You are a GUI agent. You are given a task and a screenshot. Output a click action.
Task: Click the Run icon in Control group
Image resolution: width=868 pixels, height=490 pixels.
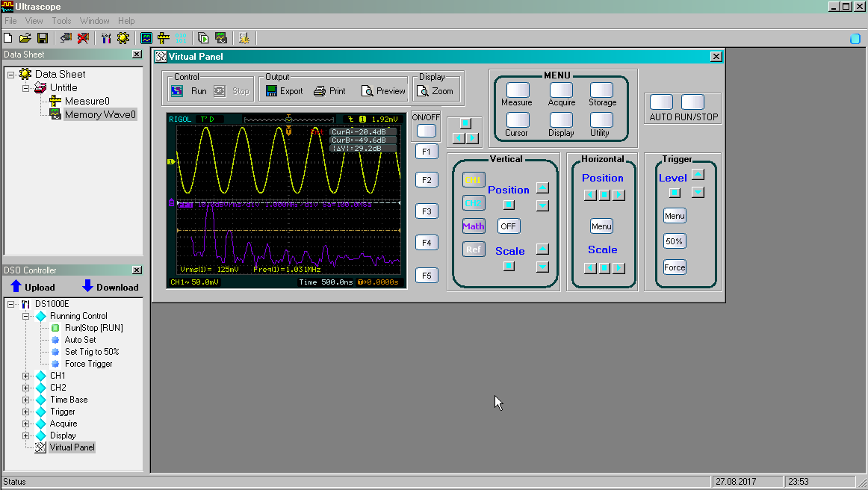[x=176, y=91]
